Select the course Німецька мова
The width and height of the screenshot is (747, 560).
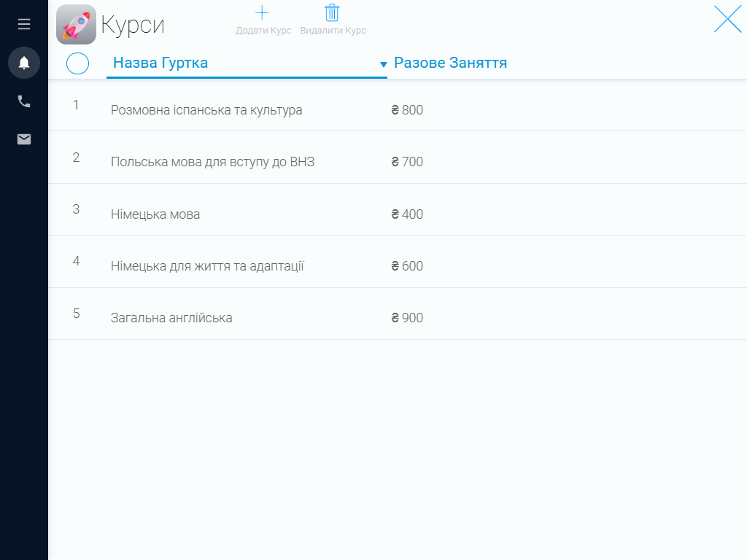click(155, 214)
